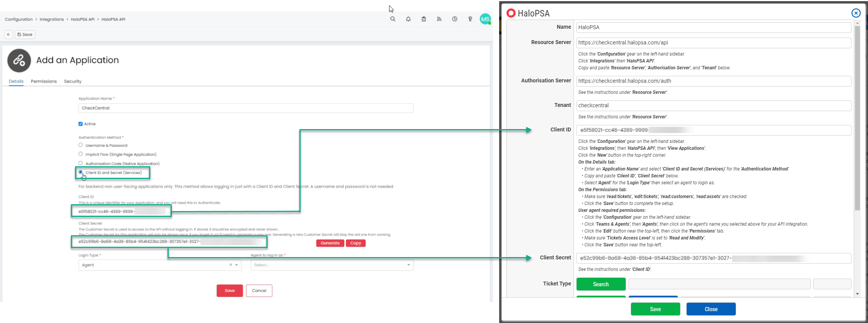Select Username & Password authentication method
This screenshot has height=323, width=868.
coord(81,145)
